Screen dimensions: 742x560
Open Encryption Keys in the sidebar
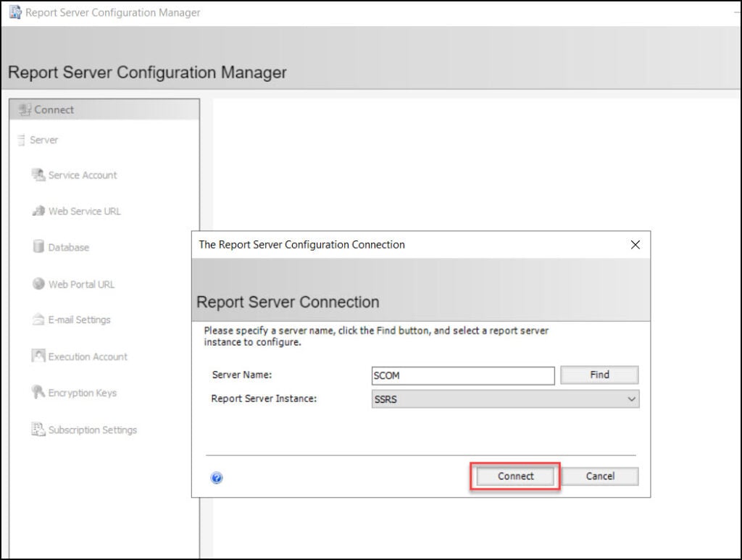tap(74, 393)
